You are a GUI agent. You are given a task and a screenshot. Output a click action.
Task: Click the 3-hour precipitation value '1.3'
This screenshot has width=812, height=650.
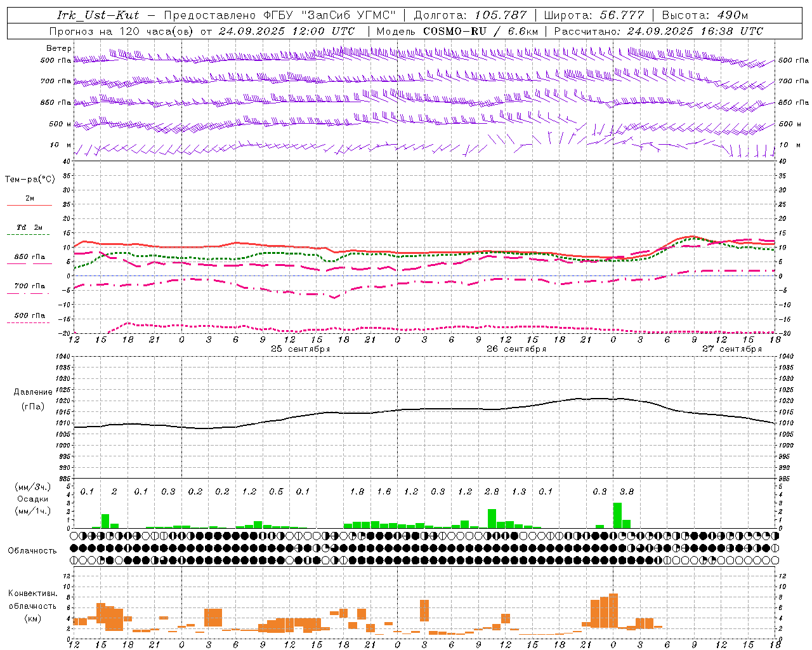click(519, 492)
